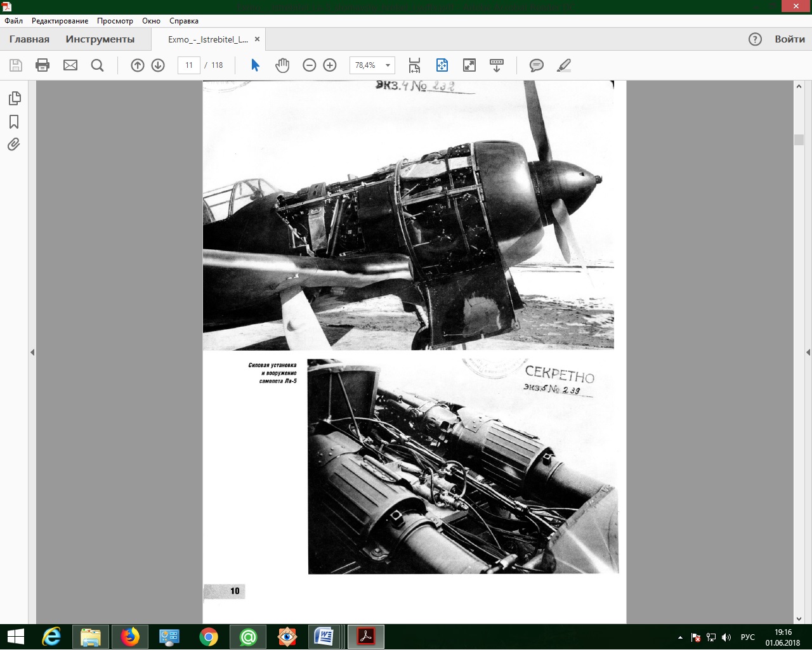Expand the left navigation pane arrow
The image size is (812, 652).
point(32,352)
